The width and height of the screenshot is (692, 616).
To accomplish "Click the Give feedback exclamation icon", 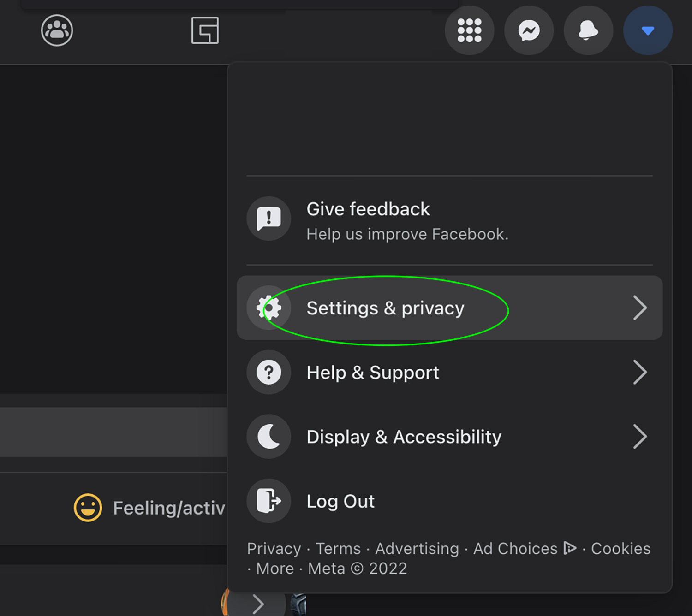I will pyautogui.click(x=269, y=219).
